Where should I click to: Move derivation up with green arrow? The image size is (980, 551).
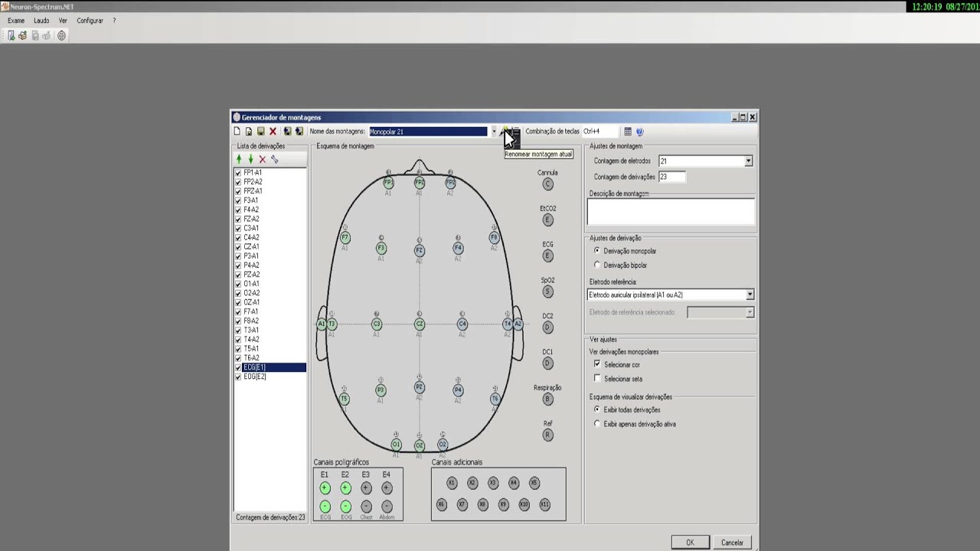pos(239,159)
